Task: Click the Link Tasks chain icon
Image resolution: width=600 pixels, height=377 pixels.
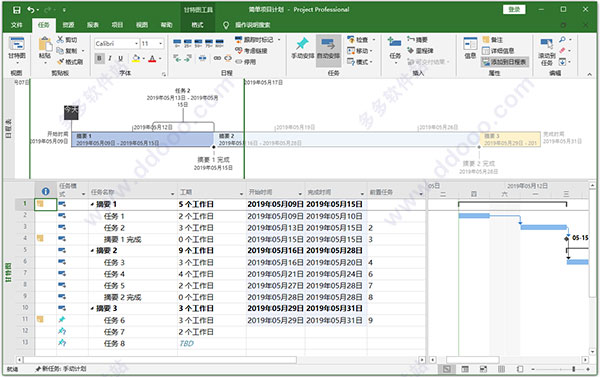Action: [x=217, y=58]
